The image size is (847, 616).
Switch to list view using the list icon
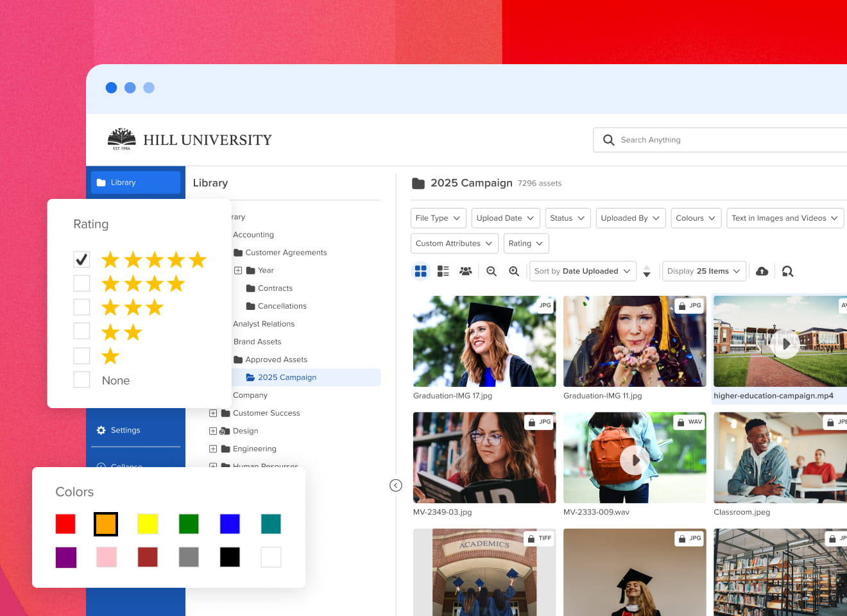click(443, 271)
